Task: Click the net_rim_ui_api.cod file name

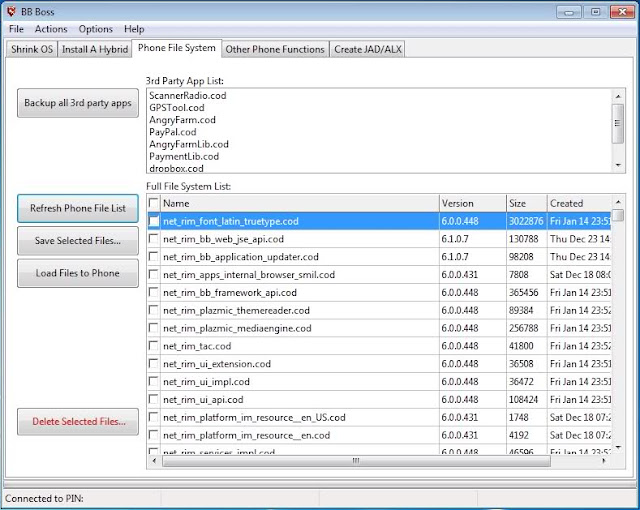Action: pyautogui.click(x=203, y=400)
